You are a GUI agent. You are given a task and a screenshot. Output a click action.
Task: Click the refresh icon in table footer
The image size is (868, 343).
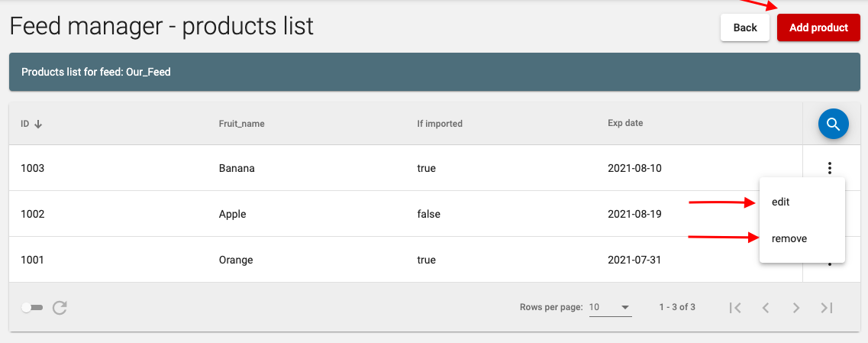tap(60, 308)
